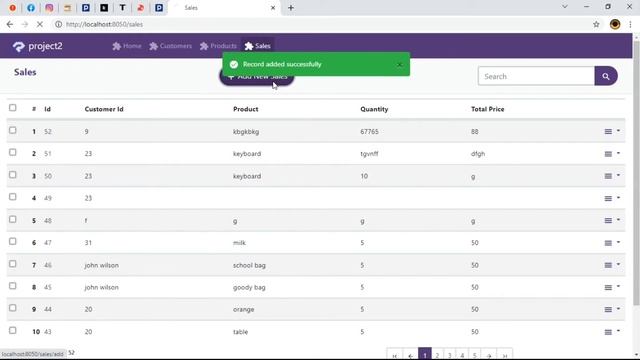Check the row with Id 50
The width and height of the screenshot is (640, 360).
coord(13,175)
